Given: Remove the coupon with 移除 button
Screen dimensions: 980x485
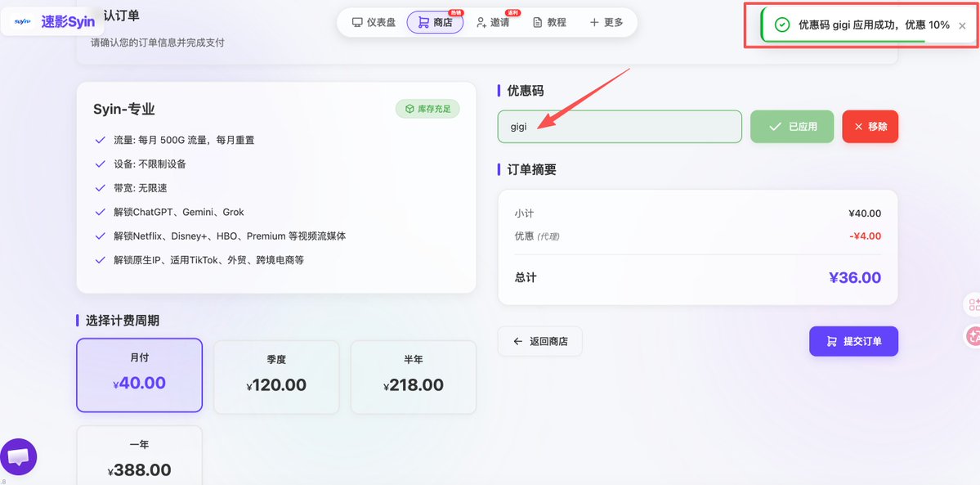Looking at the screenshot, I should pyautogui.click(x=870, y=127).
